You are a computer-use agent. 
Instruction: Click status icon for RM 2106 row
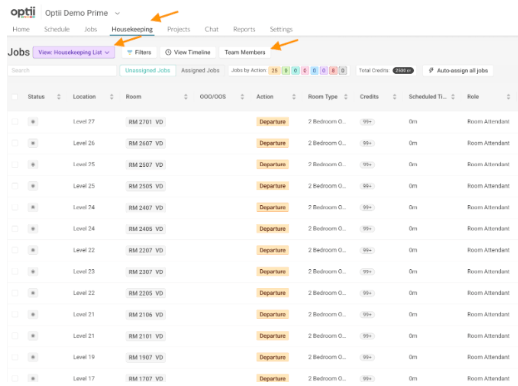click(x=33, y=314)
